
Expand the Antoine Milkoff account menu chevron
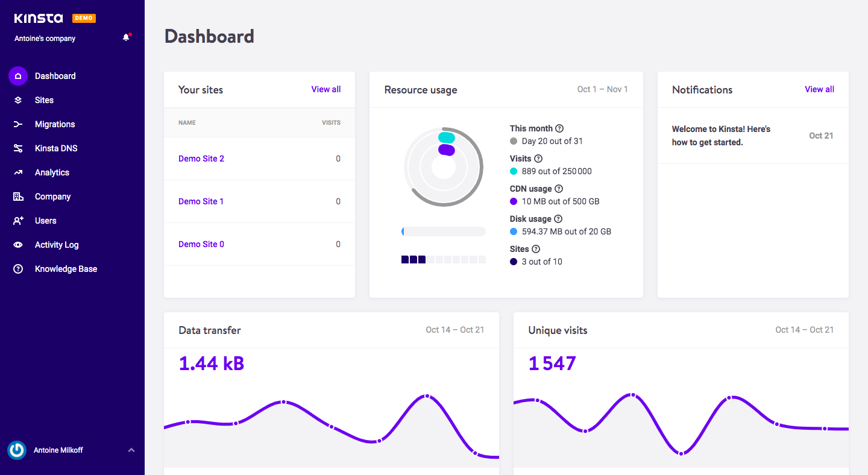pos(131,450)
